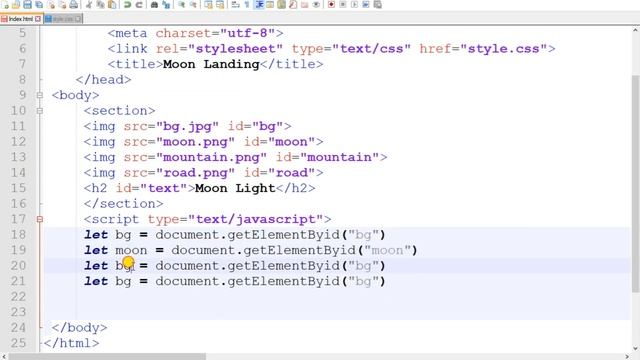Redo the last undone edit
Viewport: 640px width, 360px height.
click(139, 5)
